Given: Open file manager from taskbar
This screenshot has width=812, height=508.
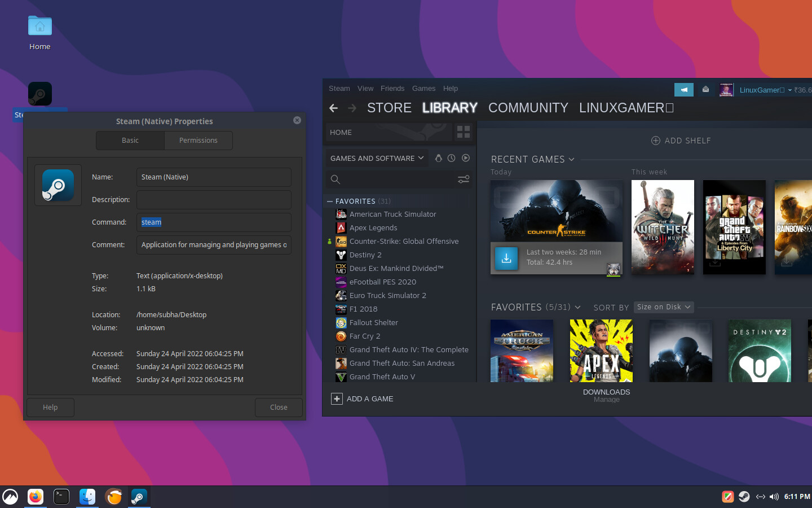Looking at the screenshot, I should [x=87, y=497].
